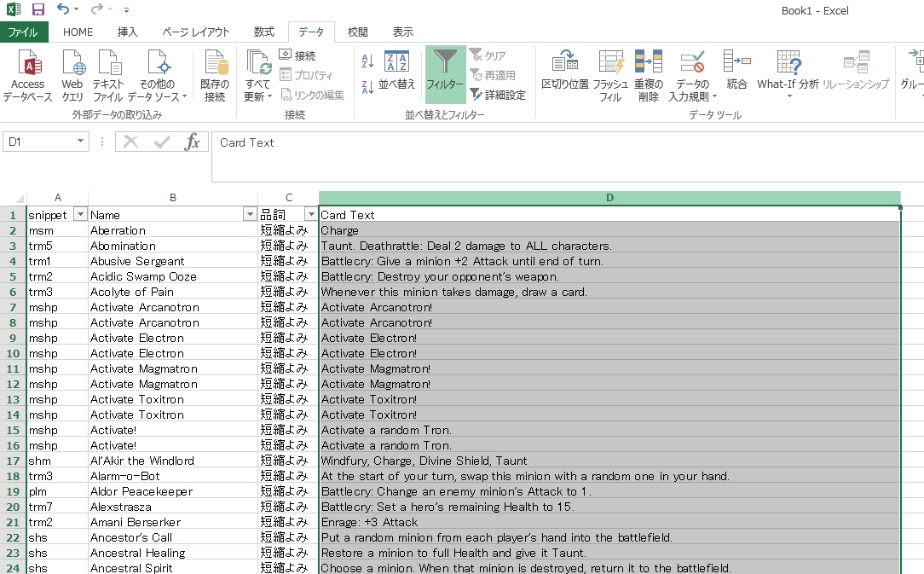Viewport: 924px width, 574px height.
Task: Open データの入力規則 data validation
Action: click(692, 76)
